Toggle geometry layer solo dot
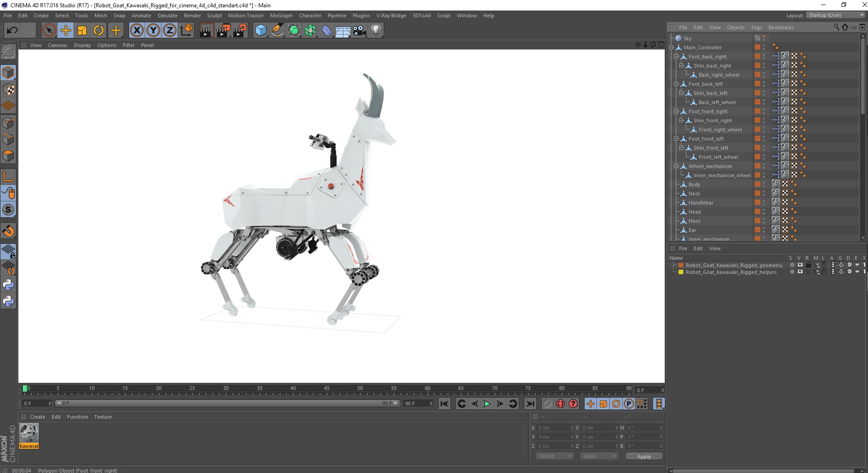868x473 pixels. 792,265
